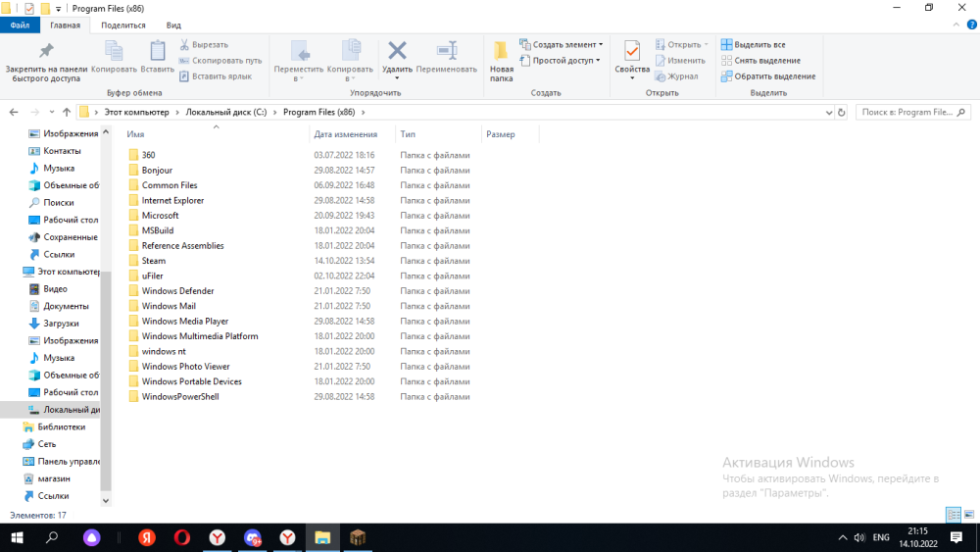Switch to the Главная ribbon tab
The height and width of the screenshot is (552, 980).
[x=65, y=25]
